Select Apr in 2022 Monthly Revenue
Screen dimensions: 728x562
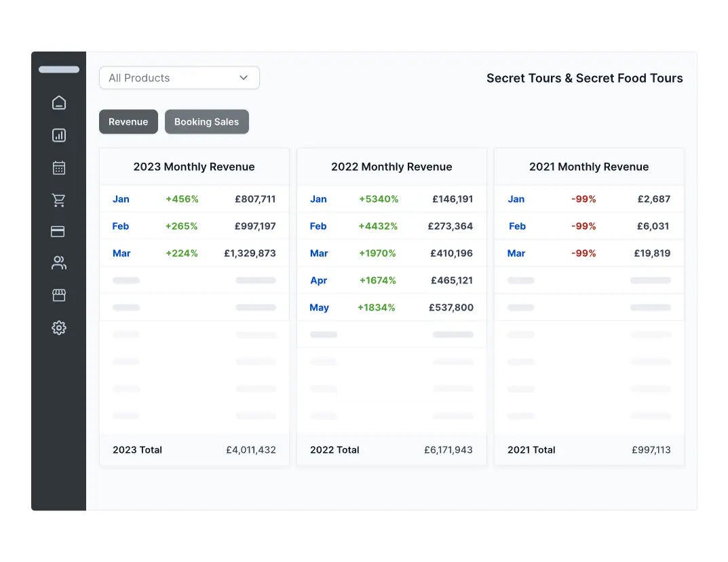[318, 280]
